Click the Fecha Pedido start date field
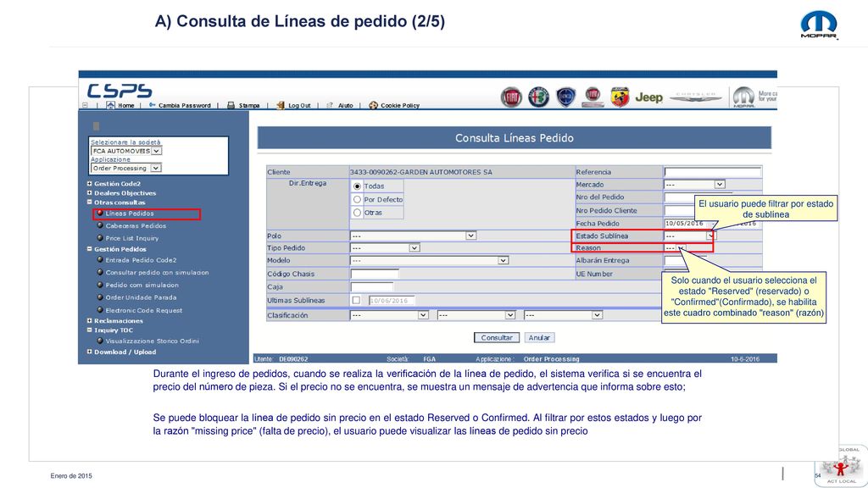The width and height of the screenshot is (868, 488). pos(687,223)
